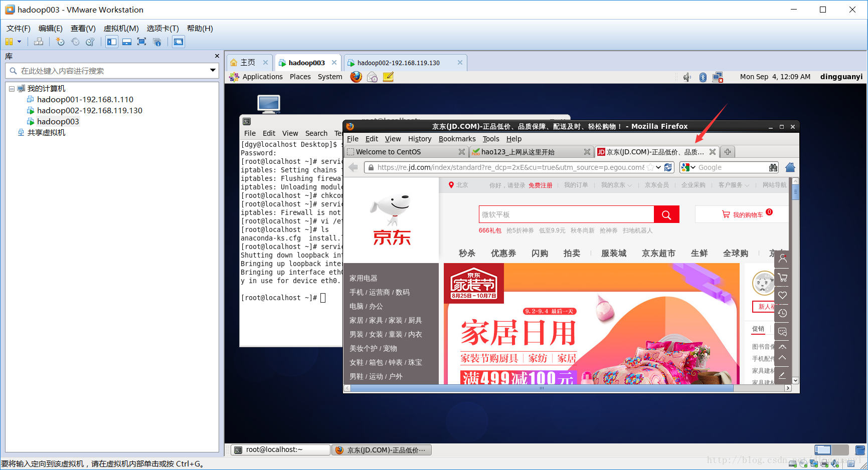Screen dimensions: 868x470
Task: Click the 家居日用 promotional banner
Action: coord(591,324)
